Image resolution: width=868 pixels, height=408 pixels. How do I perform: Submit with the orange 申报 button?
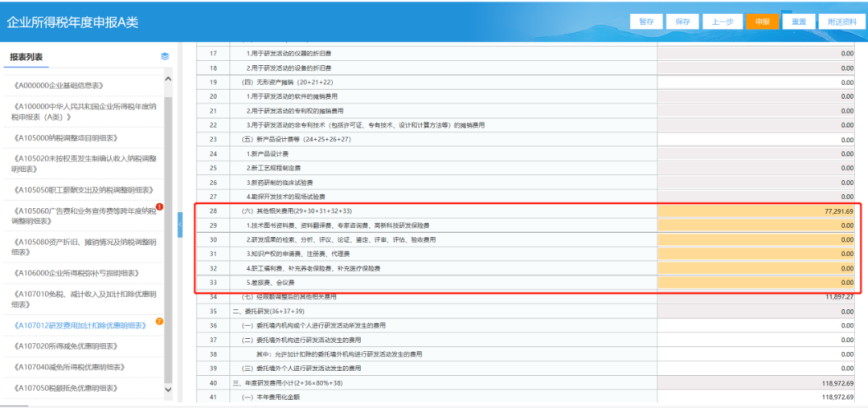pyautogui.click(x=762, y=22)
